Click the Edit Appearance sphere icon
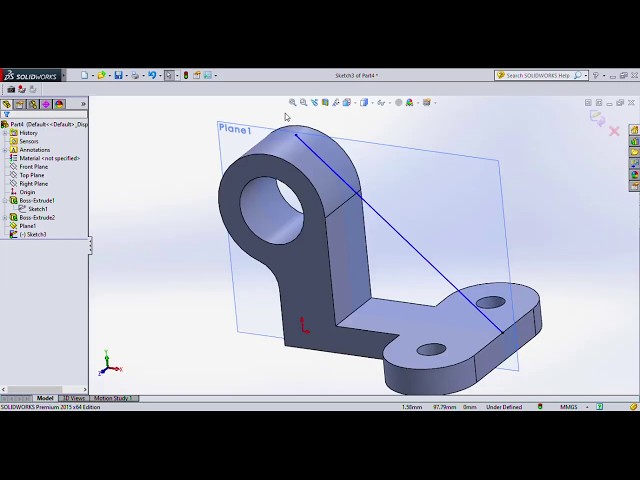 tap(399, 102)
